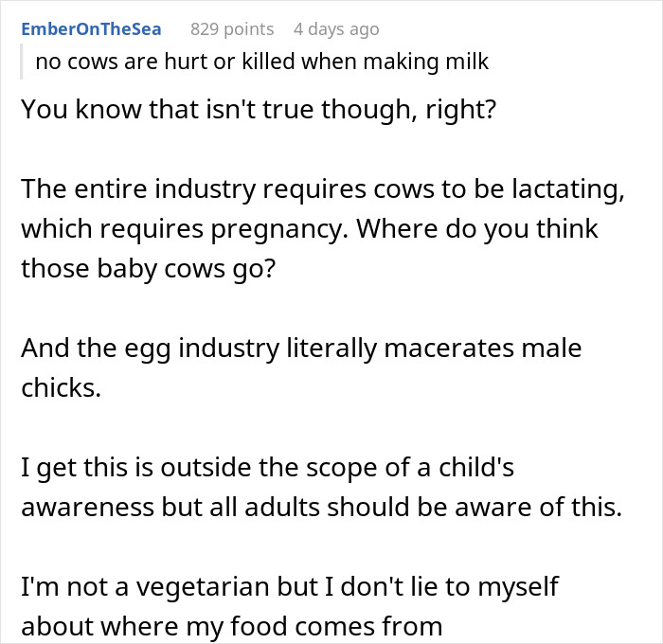Image resolution: width=663 pixels, height=644 pixels.
Task: Click the 'awareness but all adults' line
Action: pyautogui.click(x=321, y=508)
